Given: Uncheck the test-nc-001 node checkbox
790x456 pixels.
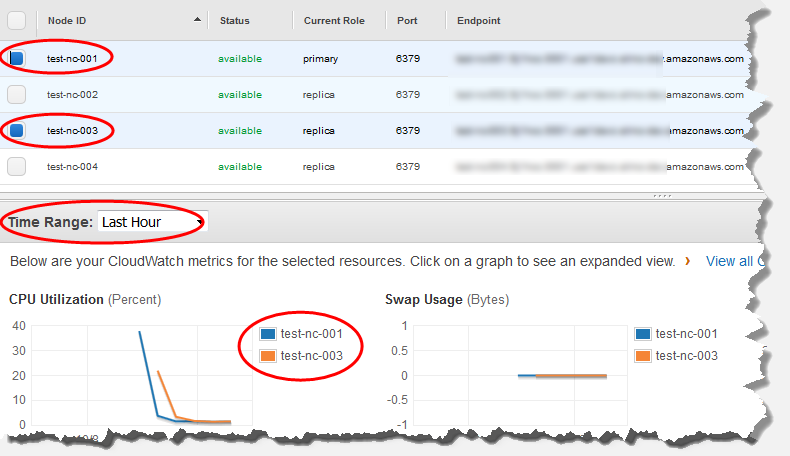Looking at the screenshot, I should click(17, 59).
